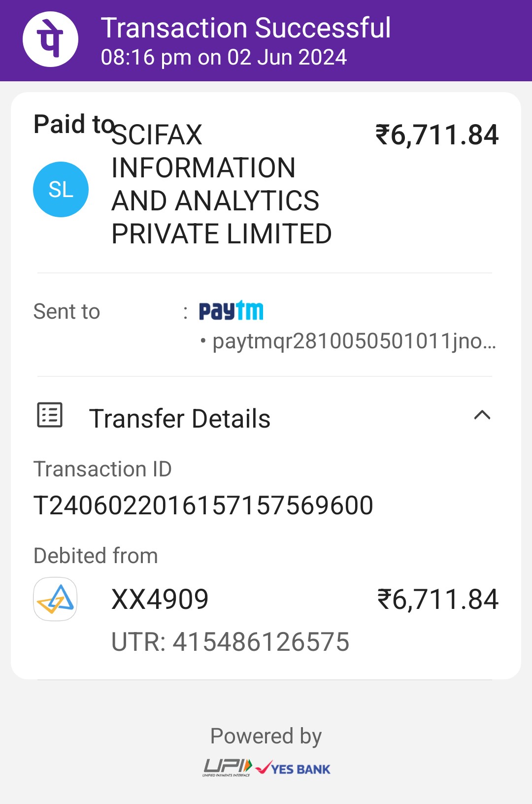
Task: Collapse Transfer Details with the chevron
Action: pyautogui.click(x=482, y=415)
